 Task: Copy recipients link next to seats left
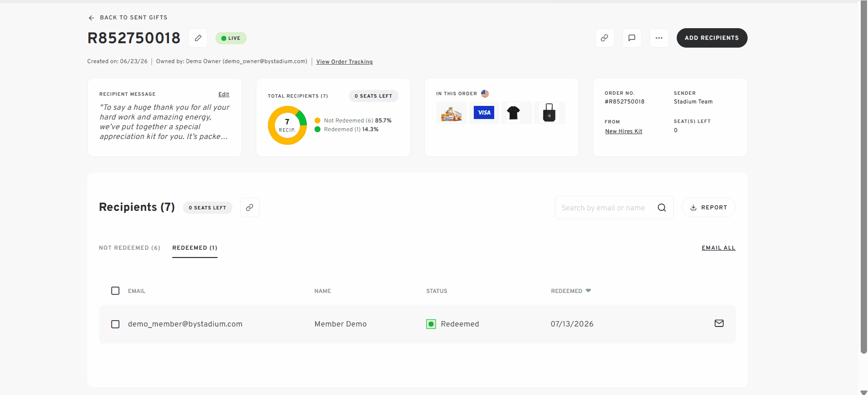point(250,207)
